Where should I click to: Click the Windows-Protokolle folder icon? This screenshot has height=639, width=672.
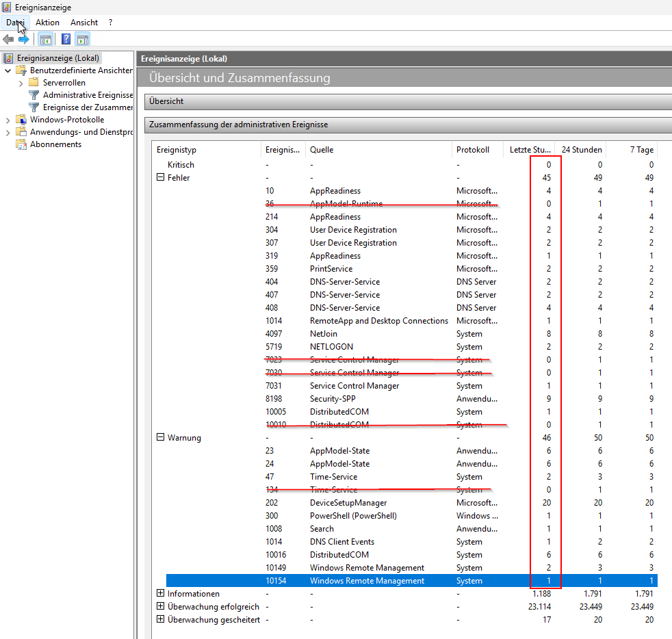[x=21, y=119]
